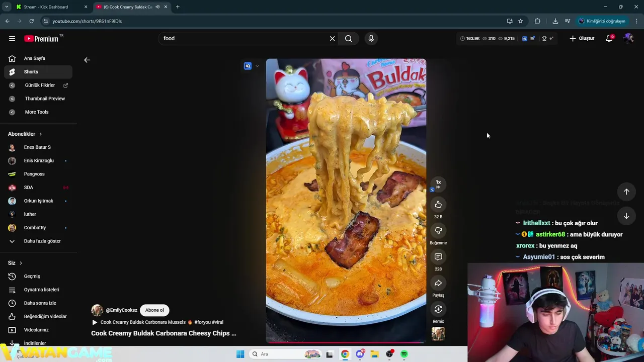The width and height of the screenshot is (644, 362).
Task: Dislike the short via Beğenme icon
Action: 438,231
